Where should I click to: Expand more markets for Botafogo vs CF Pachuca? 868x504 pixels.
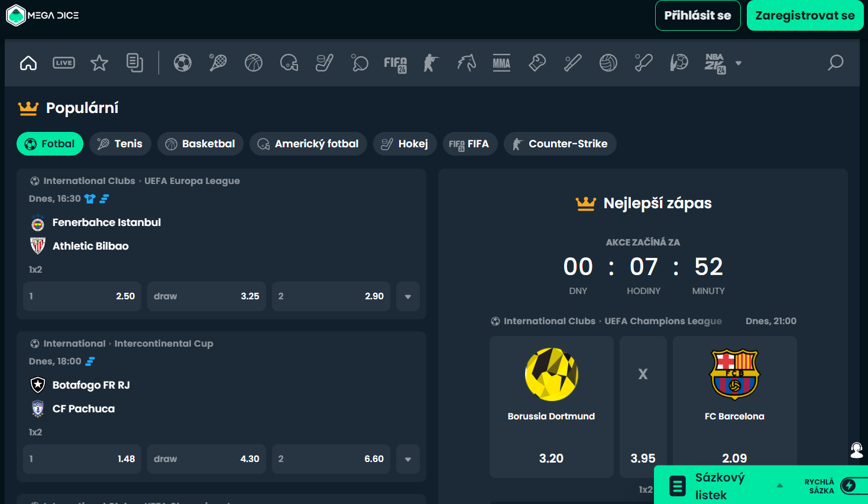click(x=408, y=459)
